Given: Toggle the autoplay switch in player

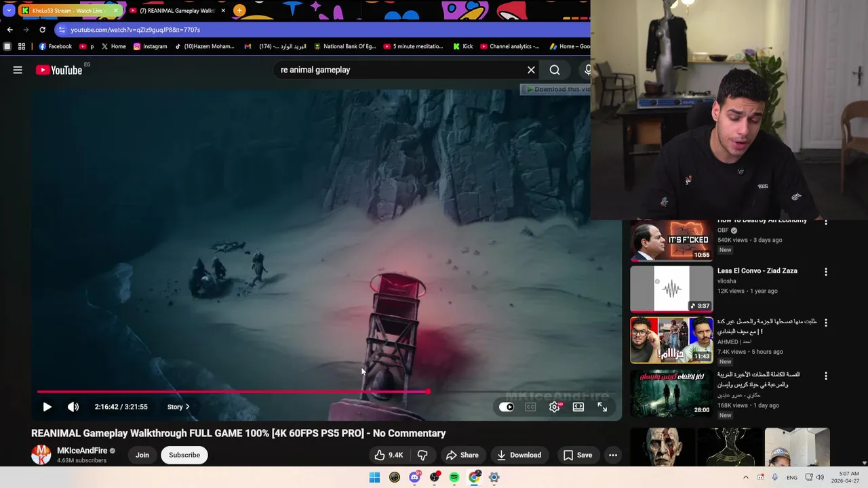Looking at the screenshot, I should (507, 407).
